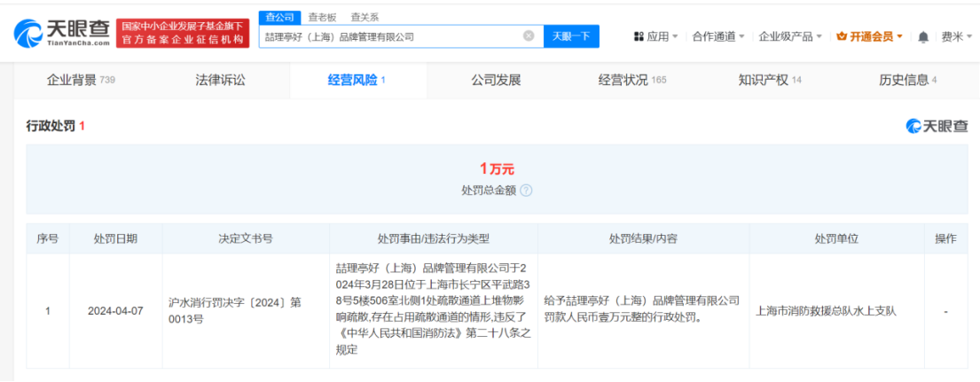Click the 处罚总金额 label
980x382 pixels.
(x=489, y=191)
